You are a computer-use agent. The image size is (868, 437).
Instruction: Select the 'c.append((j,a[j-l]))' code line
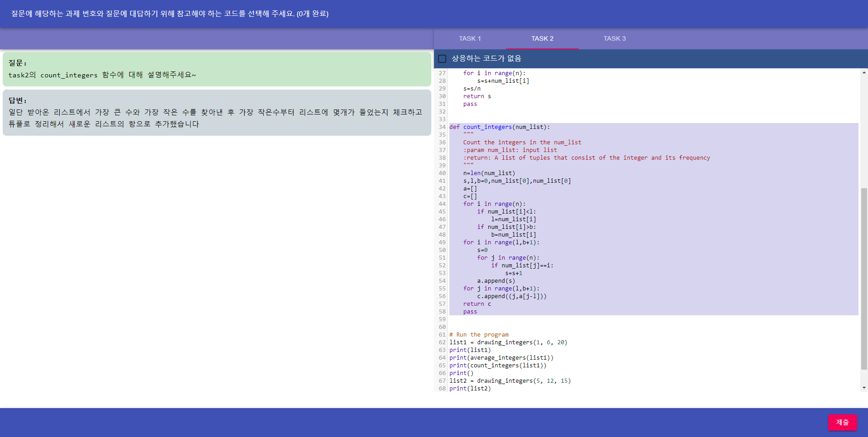512,296
